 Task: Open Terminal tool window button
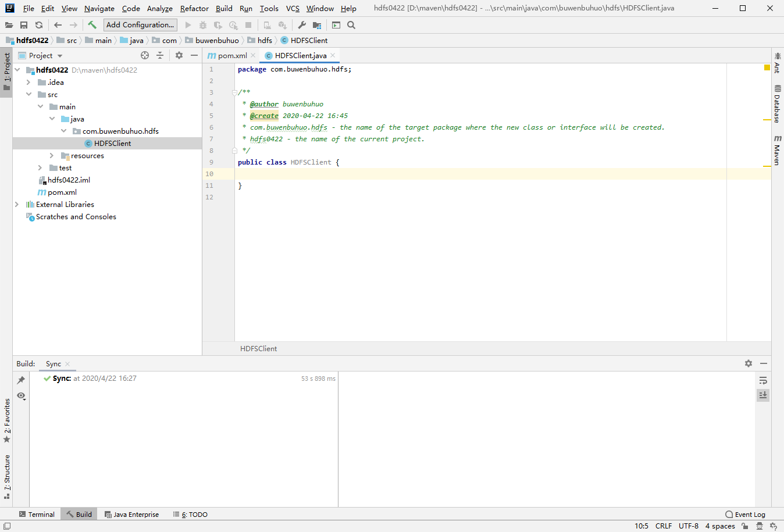[x=37, y=514]
